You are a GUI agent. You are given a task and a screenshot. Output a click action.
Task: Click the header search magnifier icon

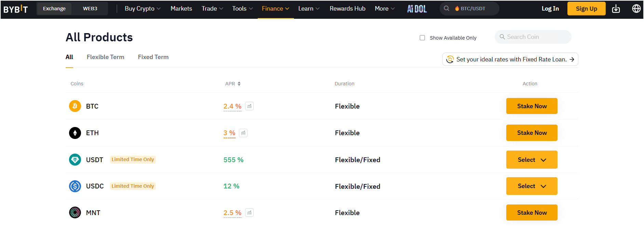pyautogui.click(x=446, y=9)
